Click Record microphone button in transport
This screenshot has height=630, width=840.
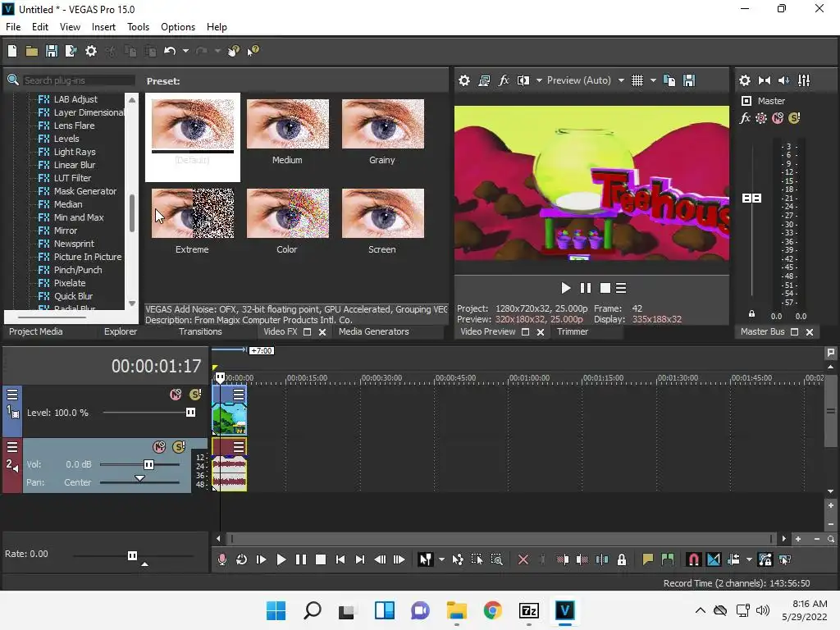pyautogui.click(x=222, y=559)
